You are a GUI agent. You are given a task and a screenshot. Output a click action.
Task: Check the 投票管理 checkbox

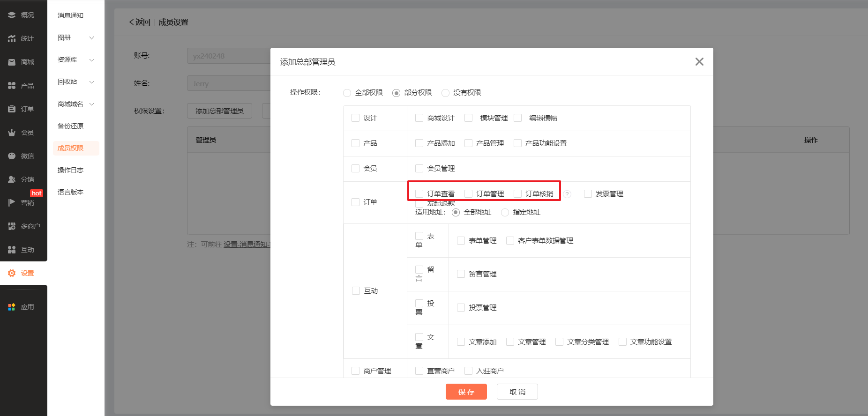pyautogui.click(x=461, y=307)
